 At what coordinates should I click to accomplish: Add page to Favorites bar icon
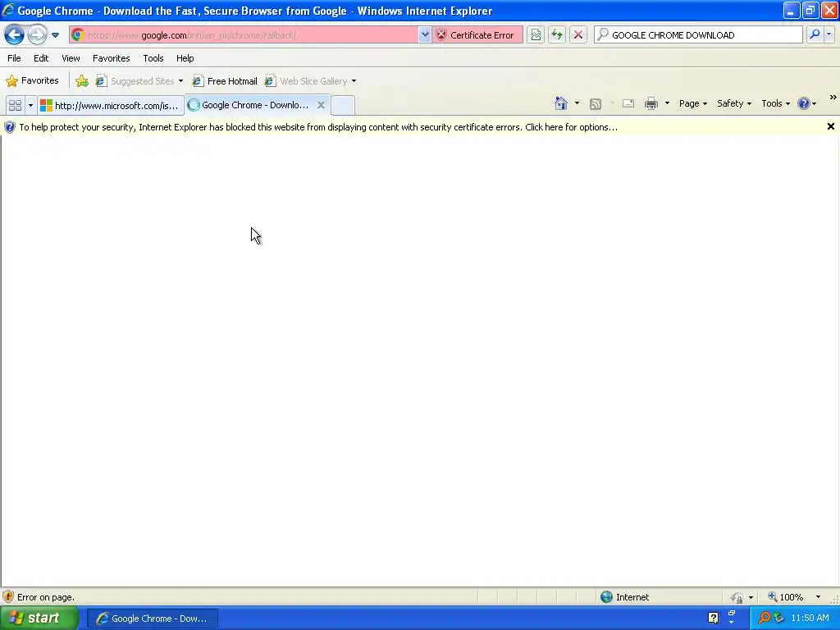coord(82,81)
